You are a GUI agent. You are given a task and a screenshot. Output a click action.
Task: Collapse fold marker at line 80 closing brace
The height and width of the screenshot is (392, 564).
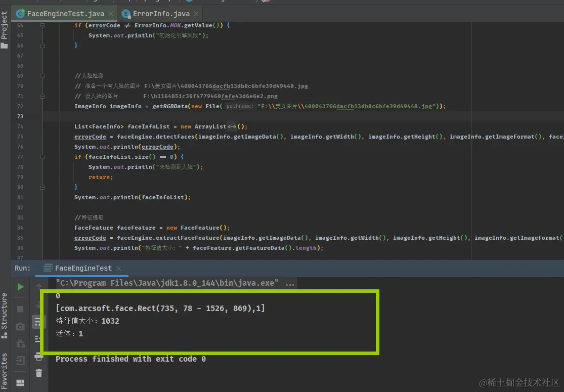(42, 187)
